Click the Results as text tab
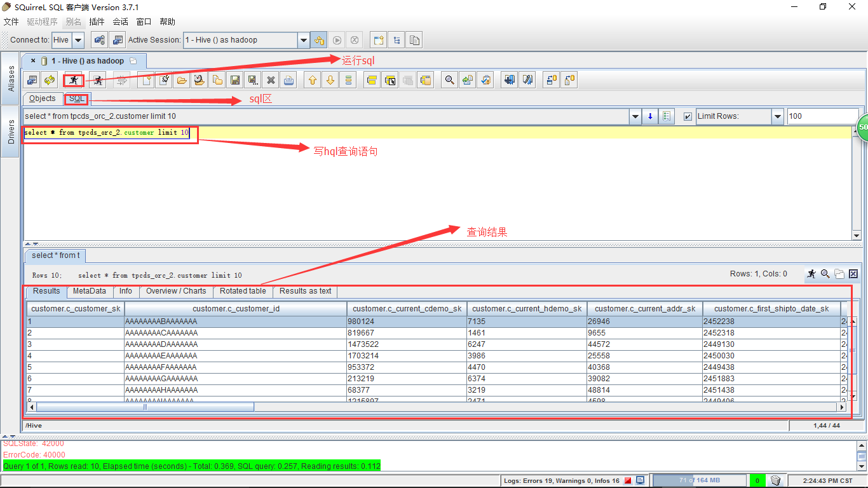Viewport: 868px width, 488px height. [305, 291]
